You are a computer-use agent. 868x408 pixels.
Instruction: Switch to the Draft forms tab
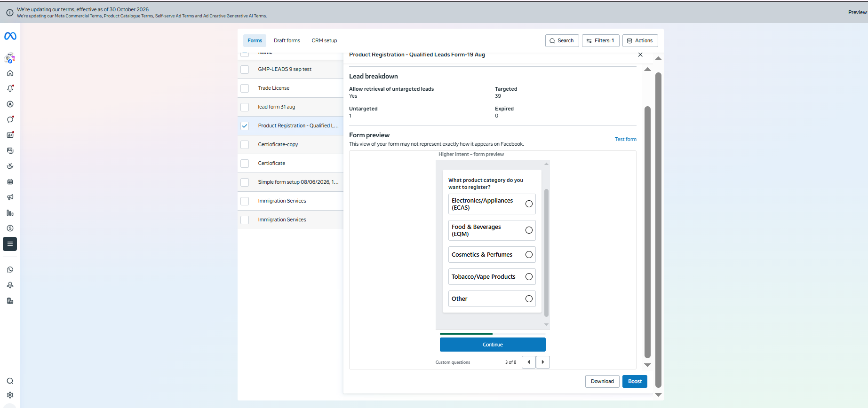[x=287, y=40]
